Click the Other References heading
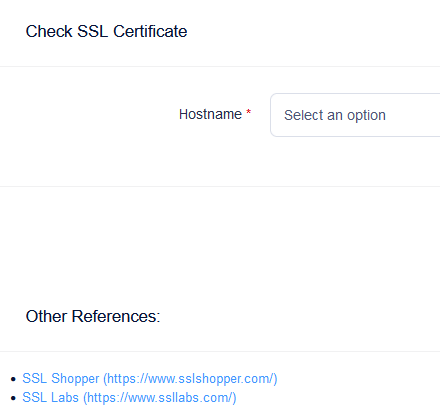This screenshot has height=418, width=440. (93, 316)
